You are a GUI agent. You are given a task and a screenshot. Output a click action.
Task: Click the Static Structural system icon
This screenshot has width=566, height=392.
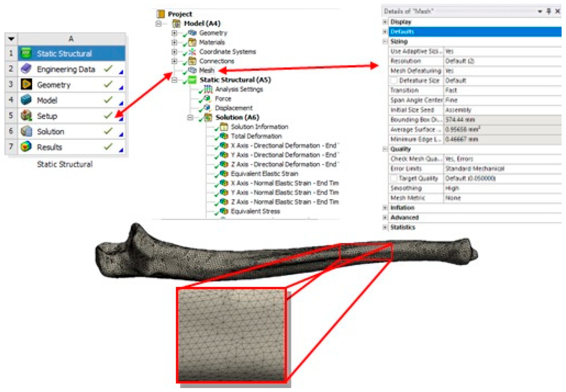[26, 53]
